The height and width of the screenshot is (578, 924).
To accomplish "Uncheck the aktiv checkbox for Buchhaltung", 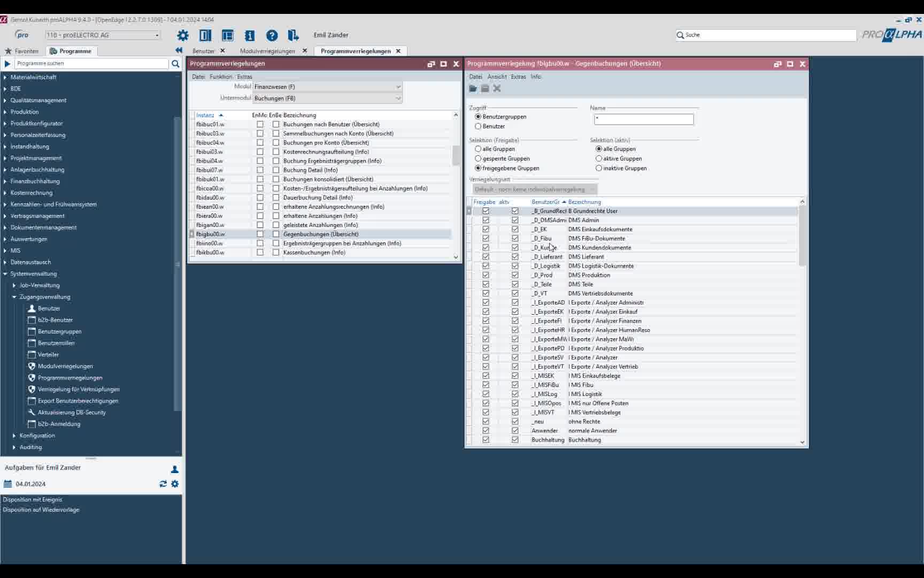I will click(515, 440).
